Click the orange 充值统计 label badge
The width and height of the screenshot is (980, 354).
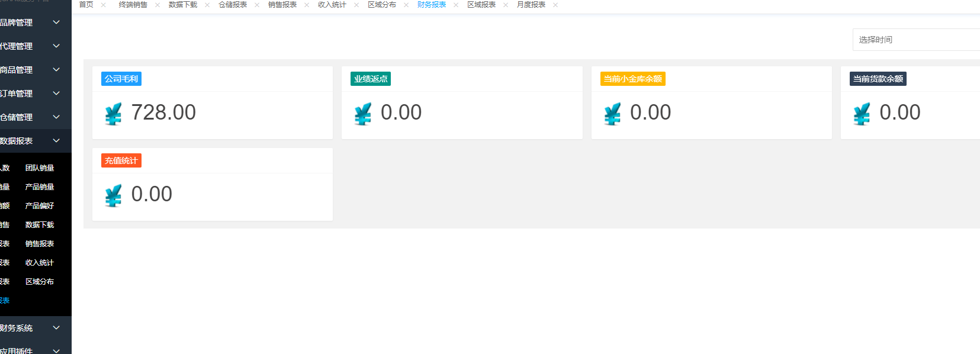121,160
